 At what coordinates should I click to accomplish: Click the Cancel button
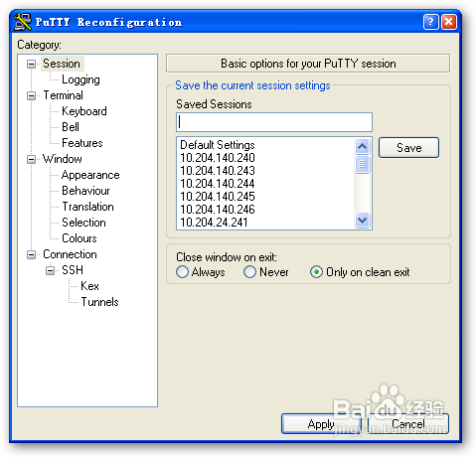[408, 424]
